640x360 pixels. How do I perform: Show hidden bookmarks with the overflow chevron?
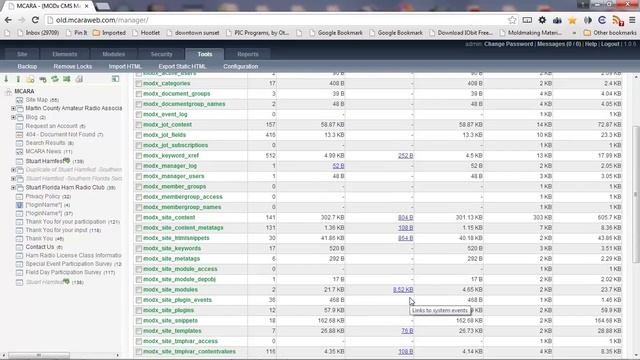(574, 33)
